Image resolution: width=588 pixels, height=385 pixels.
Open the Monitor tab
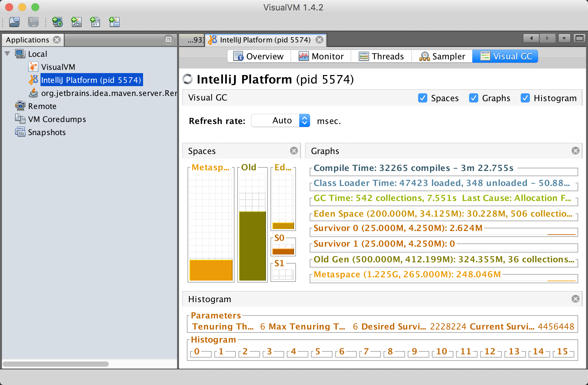(x=321, y=56)
